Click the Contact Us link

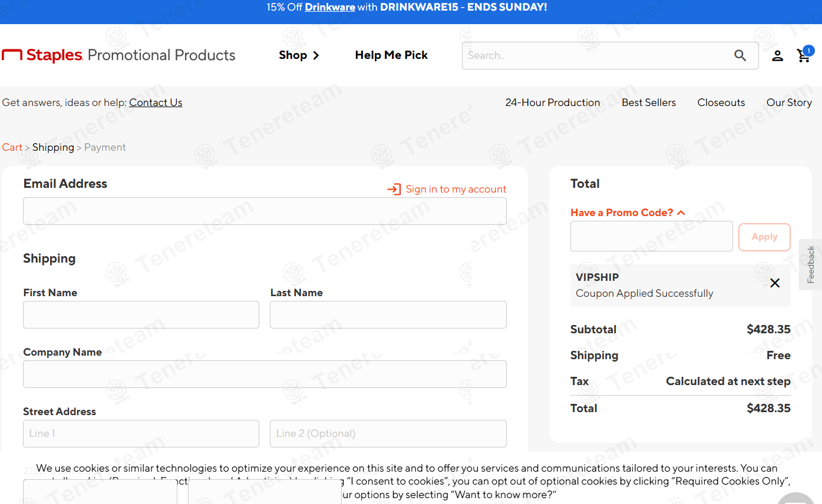[x=156, y=102]
